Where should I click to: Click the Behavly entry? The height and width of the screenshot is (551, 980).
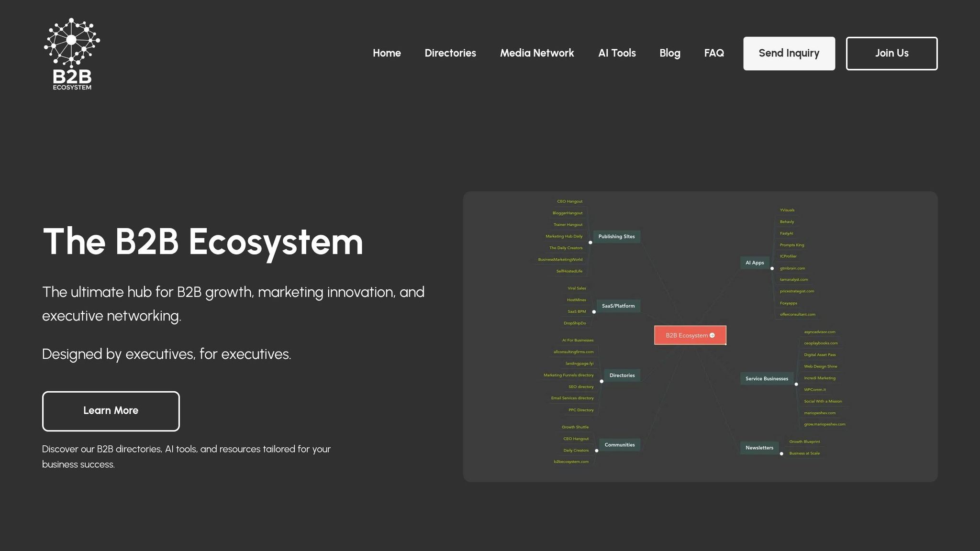point(787,222)
